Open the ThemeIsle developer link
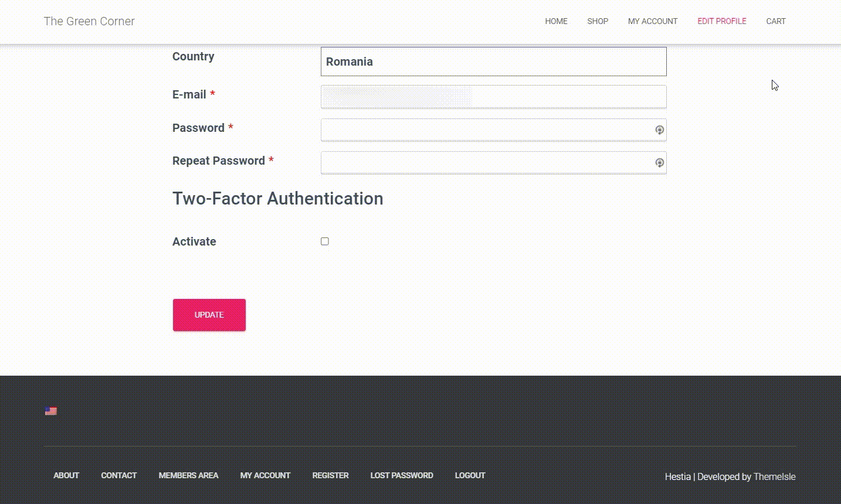 point(774,476)
